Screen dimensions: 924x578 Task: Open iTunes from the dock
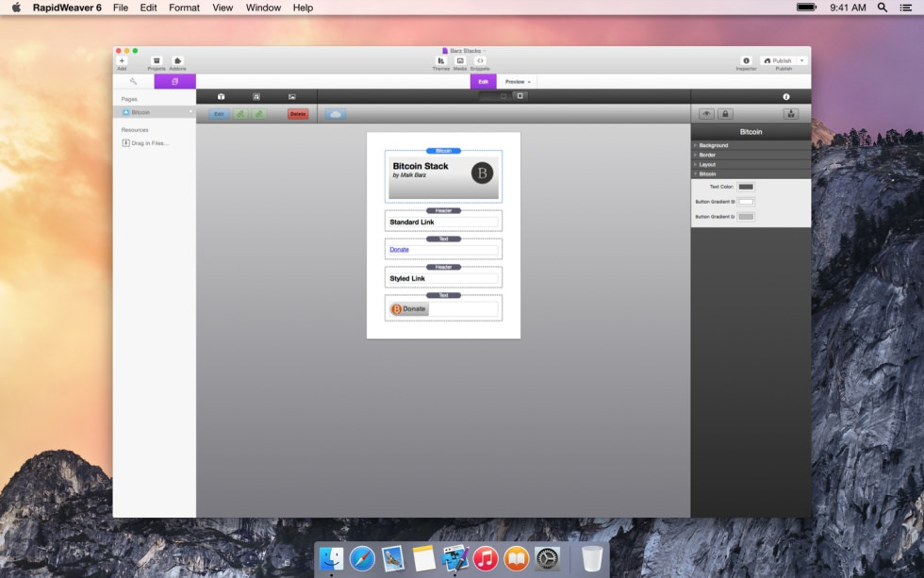tap(486, 558)
